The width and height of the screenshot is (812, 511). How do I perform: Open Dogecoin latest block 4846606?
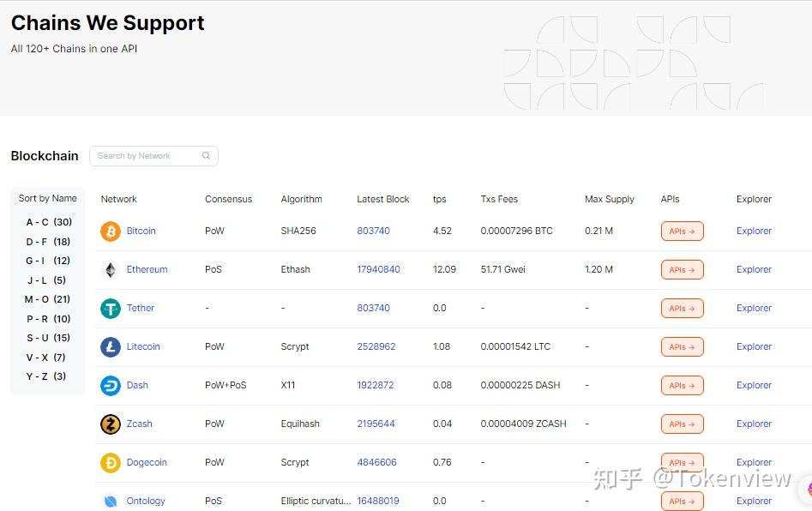376,462
